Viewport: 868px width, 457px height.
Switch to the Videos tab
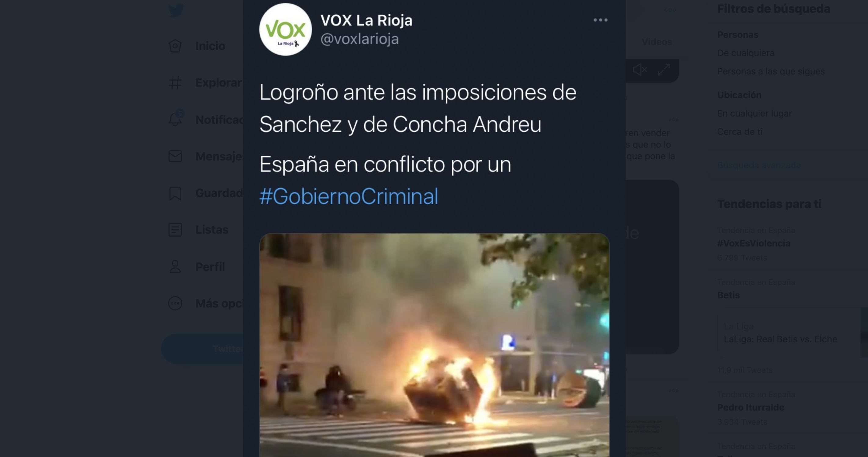[657, 42]
